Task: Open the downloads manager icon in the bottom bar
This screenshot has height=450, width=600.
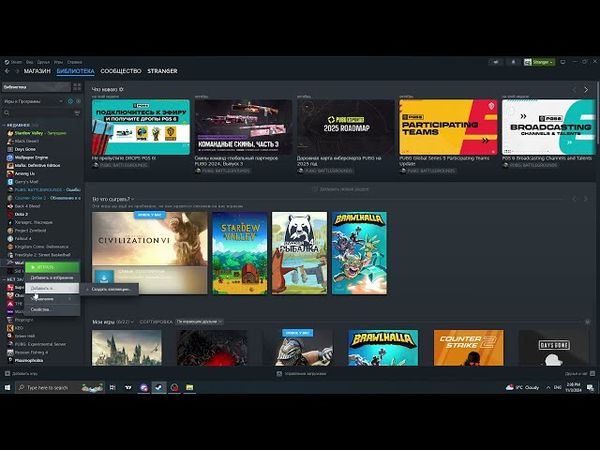Action: [x=279, y=373]
